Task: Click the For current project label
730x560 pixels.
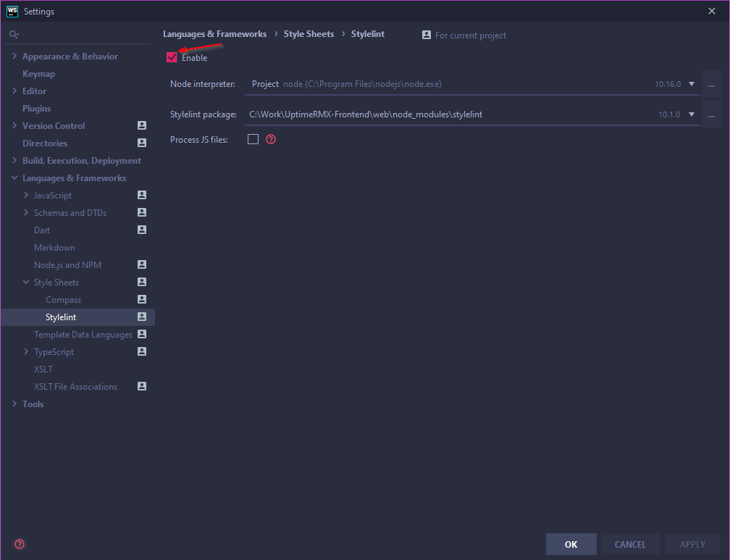Action: (x=470, y=35)
